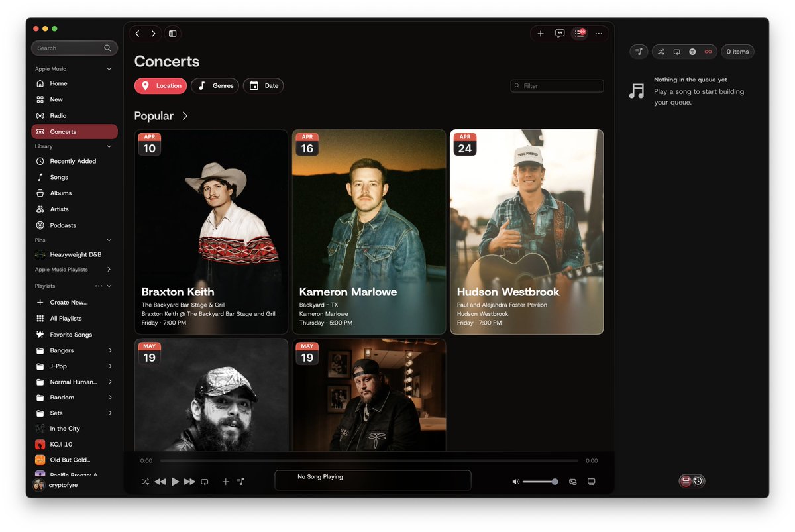Image resolution: width=795 pixels, height=532 pixels.
Task: Click the plus button in the top toolbar
Action: [541, 34]
